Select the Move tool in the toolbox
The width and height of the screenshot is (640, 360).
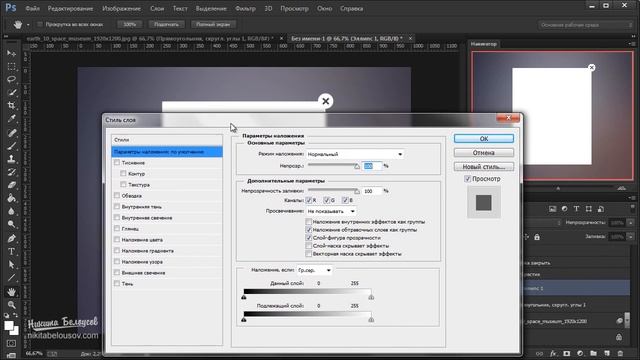11,53
